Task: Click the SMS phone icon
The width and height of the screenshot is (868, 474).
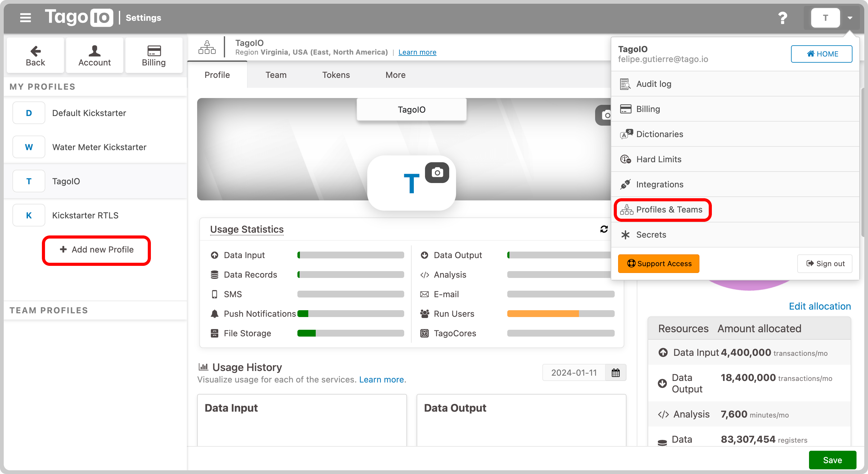Action: pos(214,294)
